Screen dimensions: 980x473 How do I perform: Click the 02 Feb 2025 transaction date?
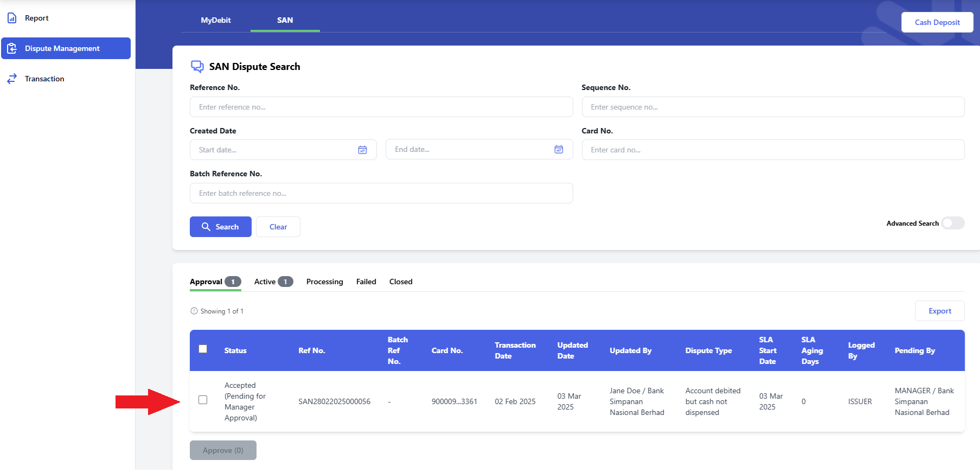[x=515, y=401]
